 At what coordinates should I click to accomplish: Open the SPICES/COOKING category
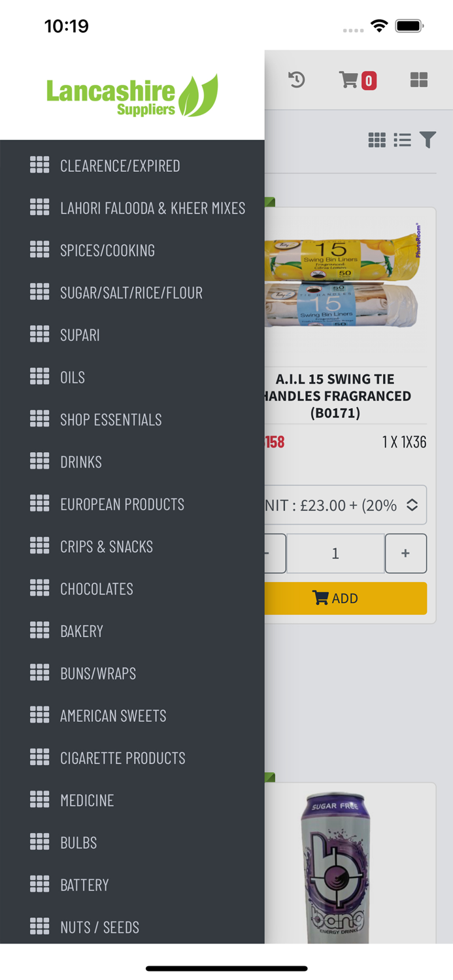coord(107,250)
